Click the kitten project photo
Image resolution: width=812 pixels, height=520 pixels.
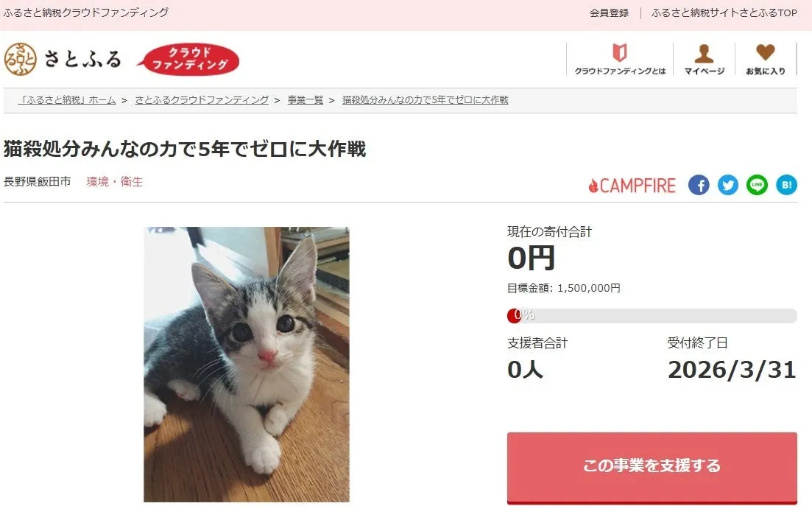(247, 364)
